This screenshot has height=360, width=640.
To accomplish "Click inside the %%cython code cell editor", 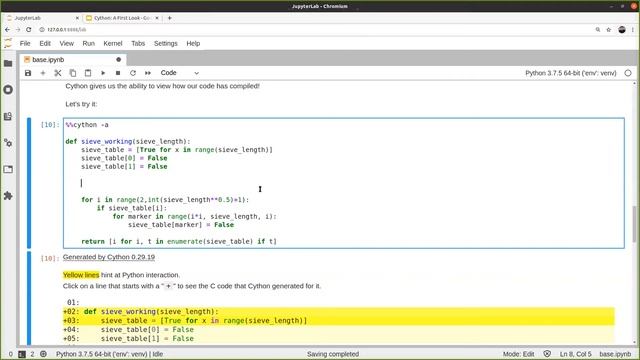I will (344, 183).
